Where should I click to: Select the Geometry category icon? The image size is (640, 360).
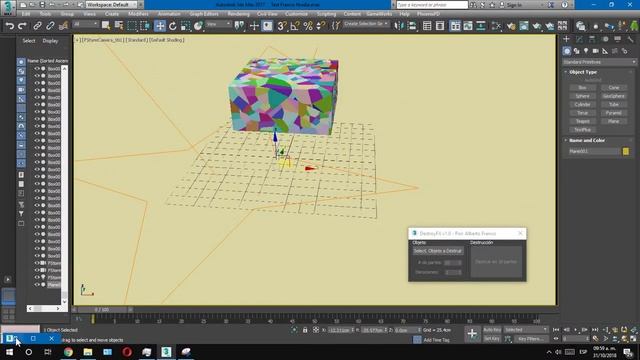pos(567,51)
